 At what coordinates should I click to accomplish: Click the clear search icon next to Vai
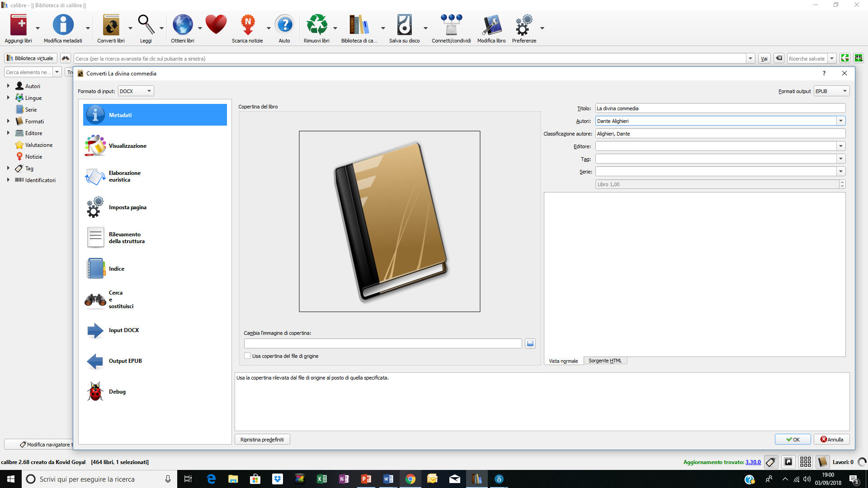[778, 58]
